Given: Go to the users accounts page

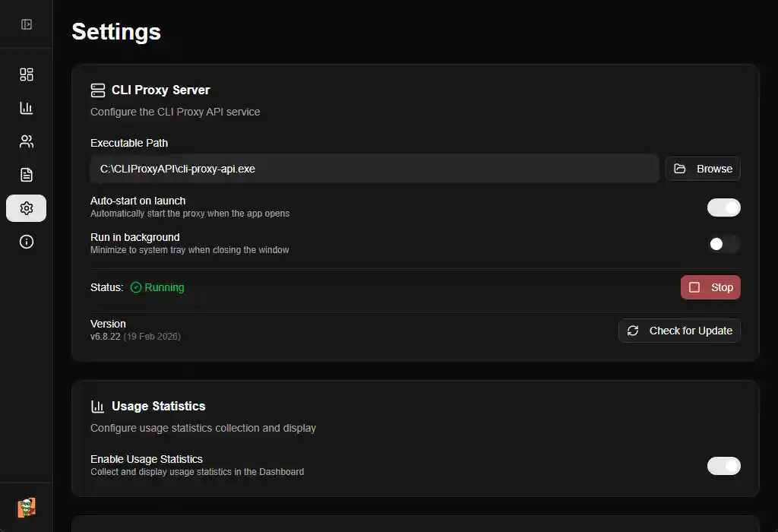Looking at the screenshot, I should tap(27, 141).
